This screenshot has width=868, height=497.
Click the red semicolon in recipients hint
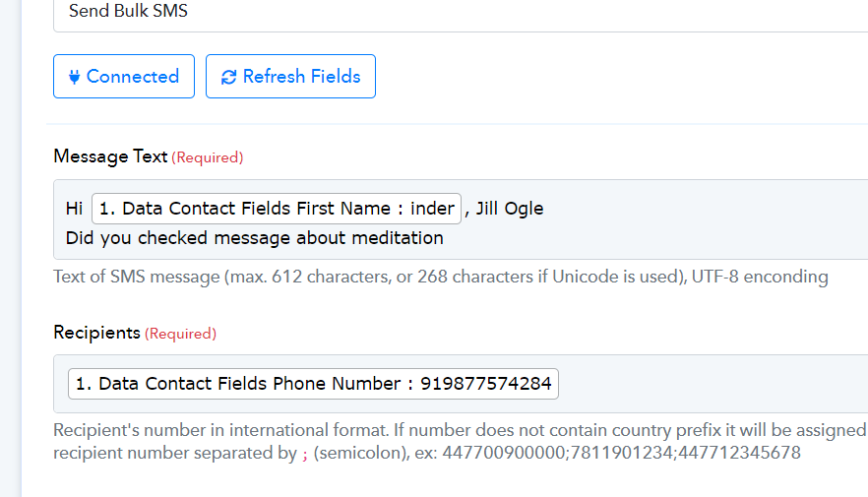click(305, 454)
